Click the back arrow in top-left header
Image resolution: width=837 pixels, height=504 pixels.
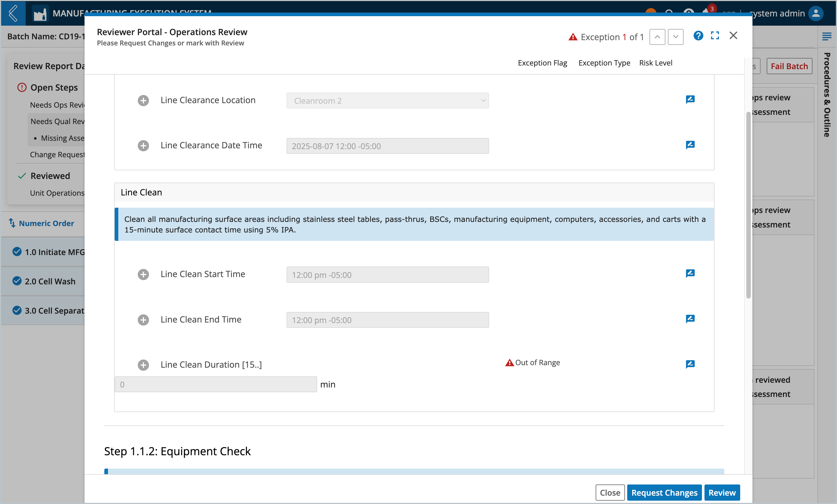point(13,13)
